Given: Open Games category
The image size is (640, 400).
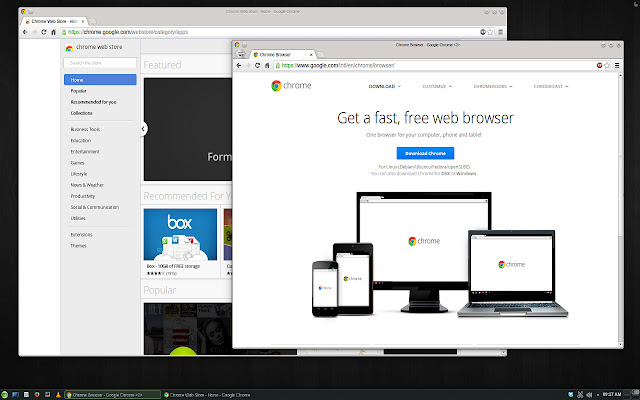Looking at the screenshot, I should tap(77, 163).
